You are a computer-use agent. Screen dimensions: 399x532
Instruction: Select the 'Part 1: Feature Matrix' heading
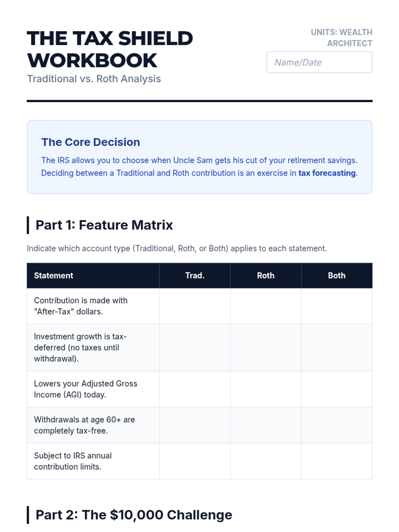coord(104,225)
